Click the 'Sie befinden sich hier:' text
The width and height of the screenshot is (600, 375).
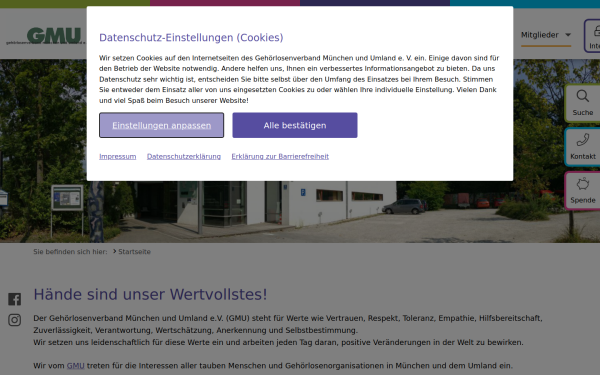tap(70, 252)
